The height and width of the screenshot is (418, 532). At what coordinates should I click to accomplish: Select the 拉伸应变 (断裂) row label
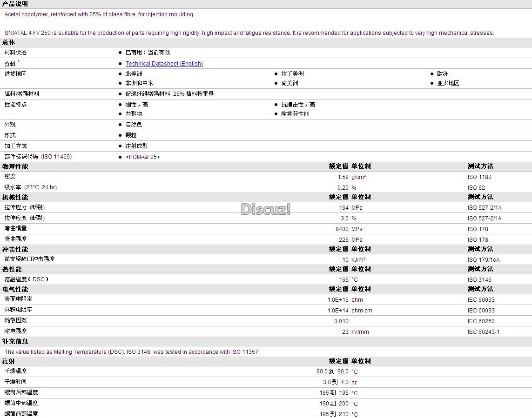click(x=25, y=218)
